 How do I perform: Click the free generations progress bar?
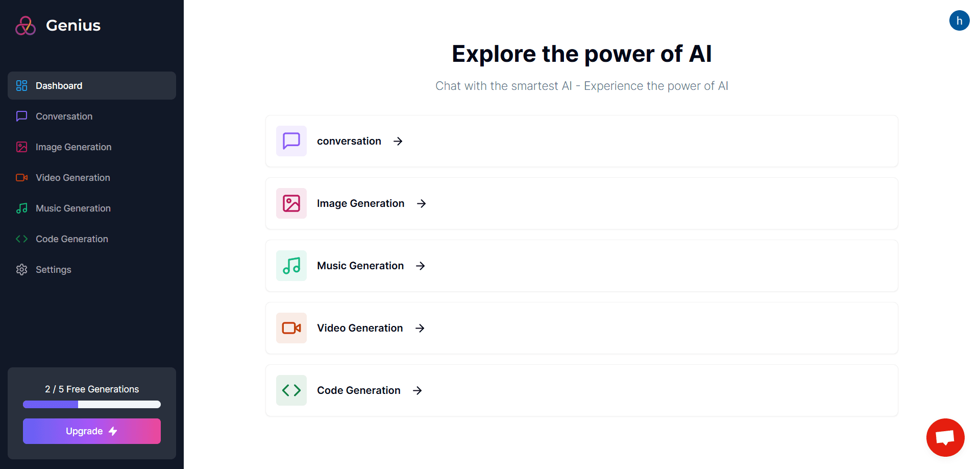pyautogui.click(x=91, y=404)
